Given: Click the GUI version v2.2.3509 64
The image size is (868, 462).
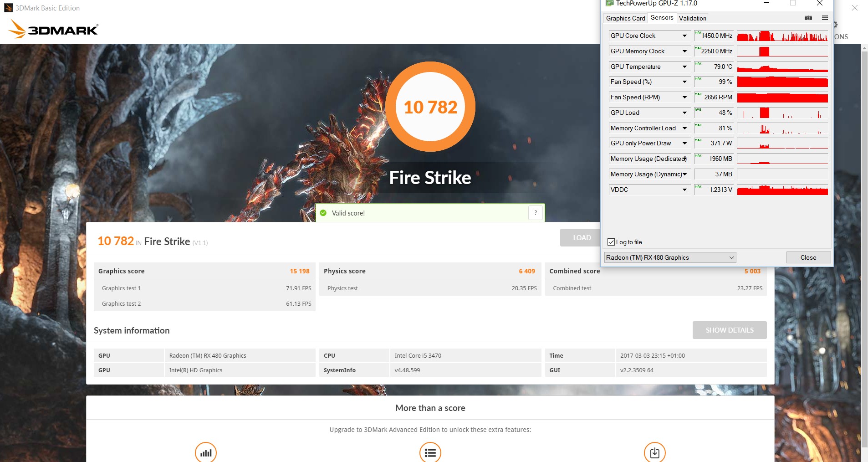Looking at the screenshot, I should click(x=637, y=370).
